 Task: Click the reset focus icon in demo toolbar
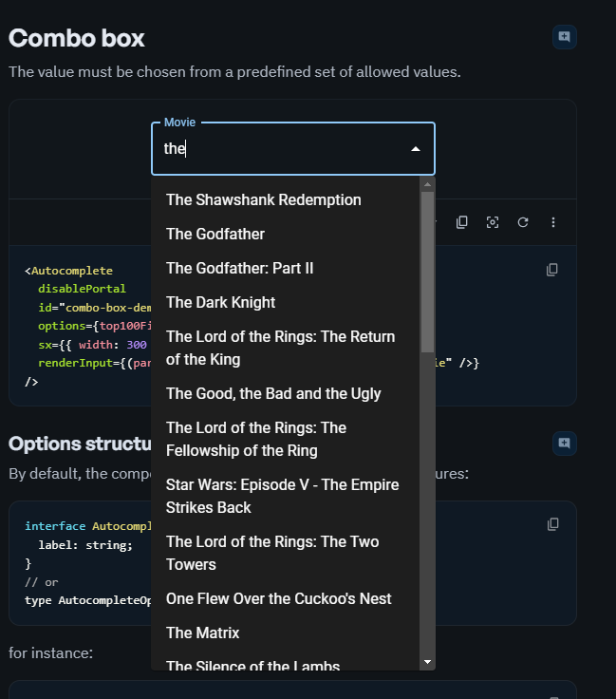pyautogui.click(x=493, y=222)
